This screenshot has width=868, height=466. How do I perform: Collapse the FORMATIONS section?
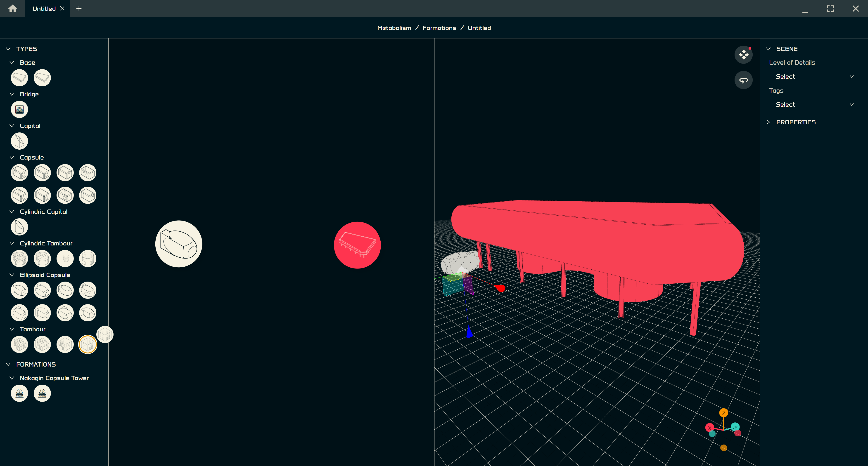(8, 365)
